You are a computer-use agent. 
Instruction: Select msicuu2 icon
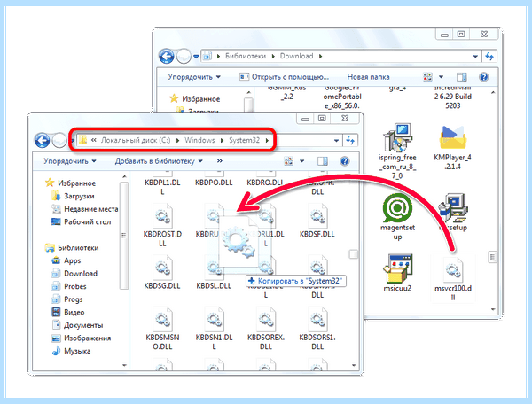point(397,268)
